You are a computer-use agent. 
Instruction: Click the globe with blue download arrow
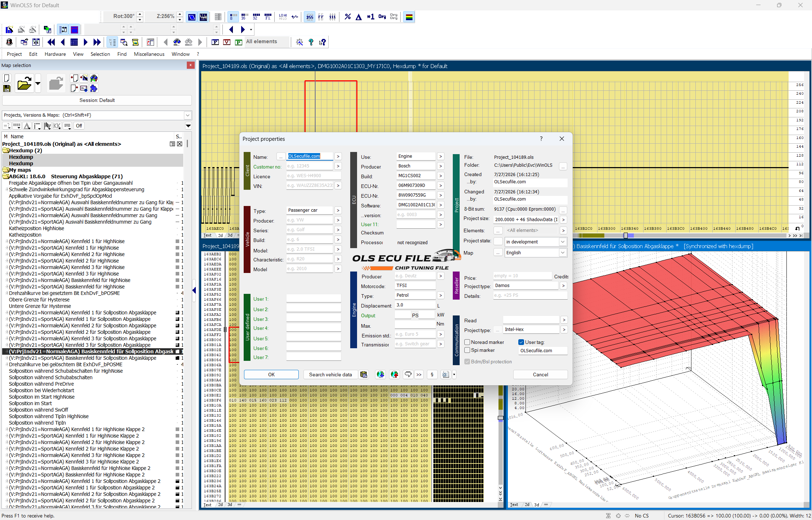(380, 375)
